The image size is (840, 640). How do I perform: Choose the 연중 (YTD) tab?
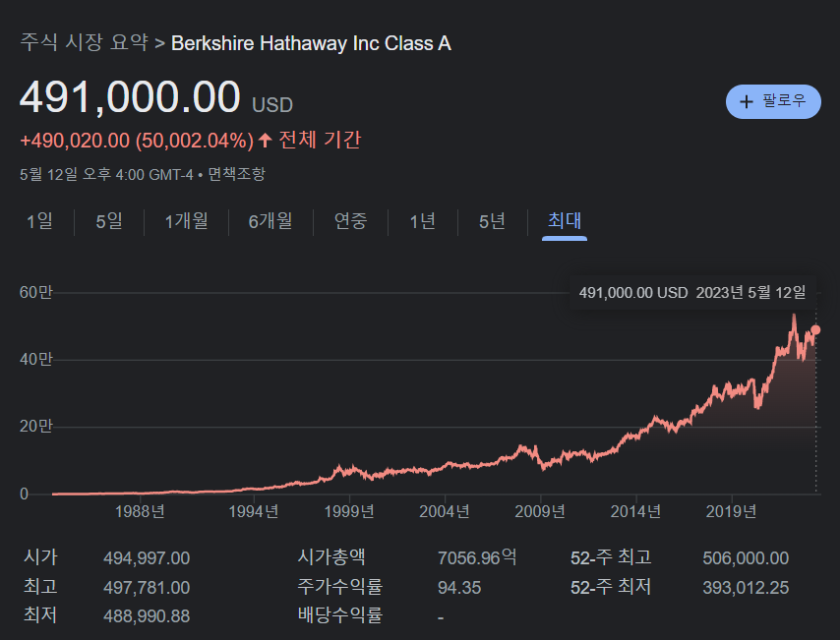pyautogui.click(x=350, y=220)
